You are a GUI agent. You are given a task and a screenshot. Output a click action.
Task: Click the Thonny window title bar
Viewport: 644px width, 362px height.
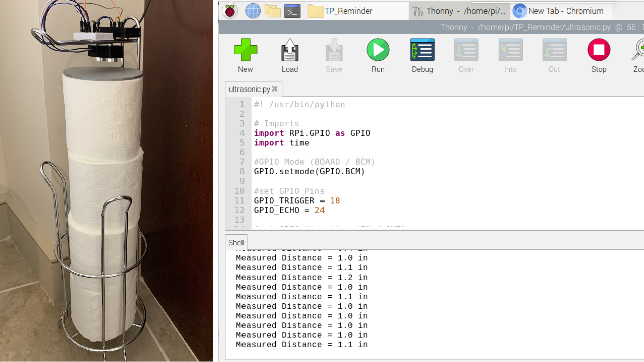pyautogui.click(x=431, y=27)
